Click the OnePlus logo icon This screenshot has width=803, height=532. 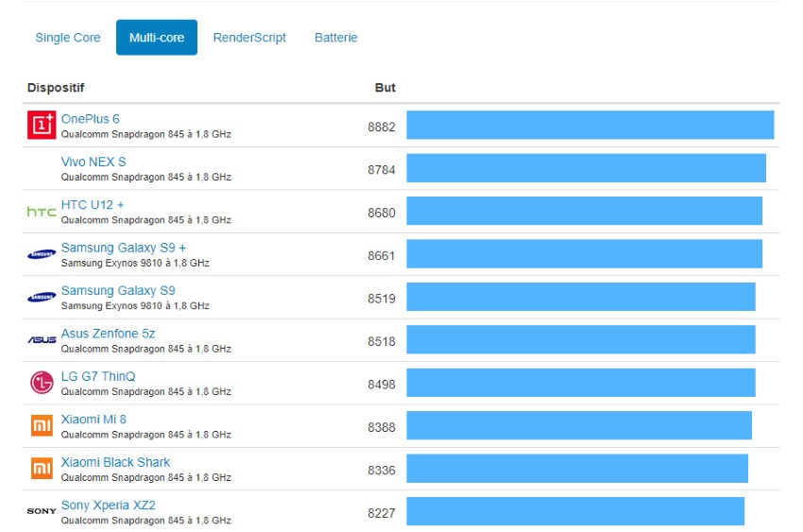tap(42, 125)
